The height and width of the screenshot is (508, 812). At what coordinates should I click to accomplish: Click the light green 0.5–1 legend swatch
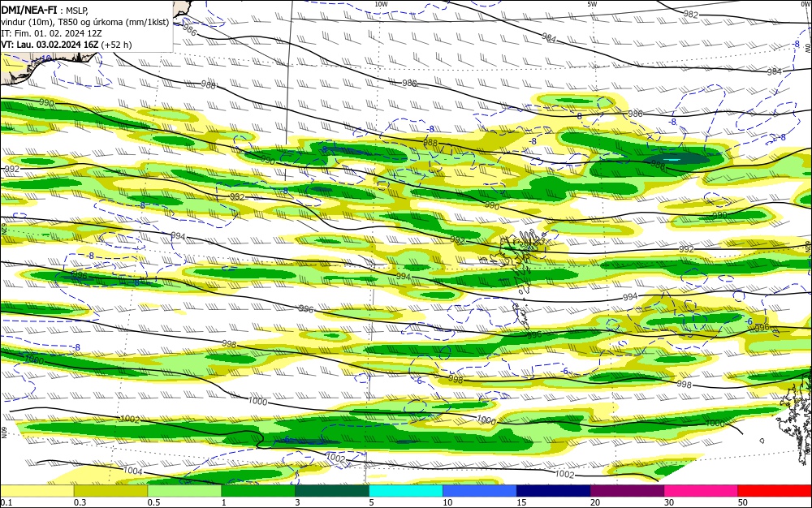[184, 491]
